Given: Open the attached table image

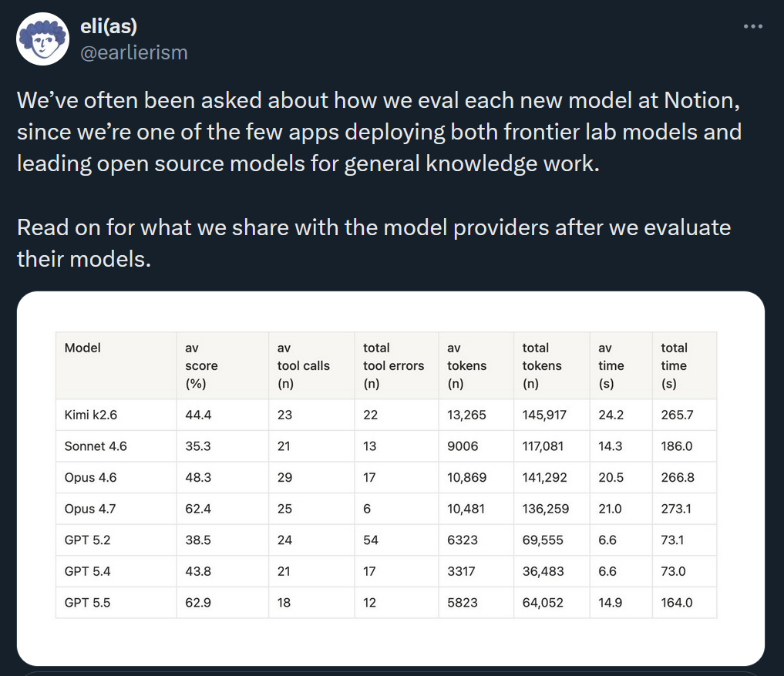Looking at the screenshot, I should 391,479.
